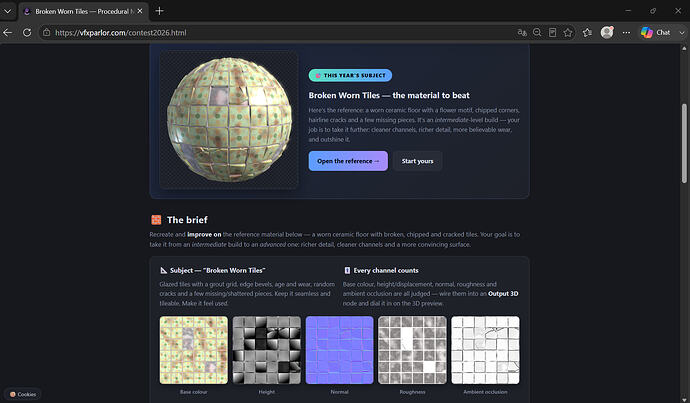Screen dimensions: 690x403
Task: Close the Broken Worn Tiles tab
Action: coord(139,11)
